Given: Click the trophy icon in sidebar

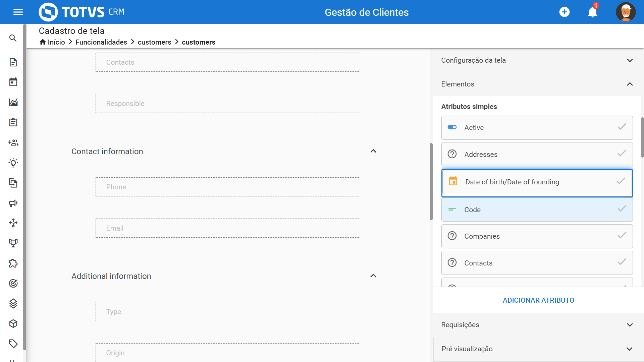Looking at the screenshot, I should pyautogui.click(x=13, y=243).
